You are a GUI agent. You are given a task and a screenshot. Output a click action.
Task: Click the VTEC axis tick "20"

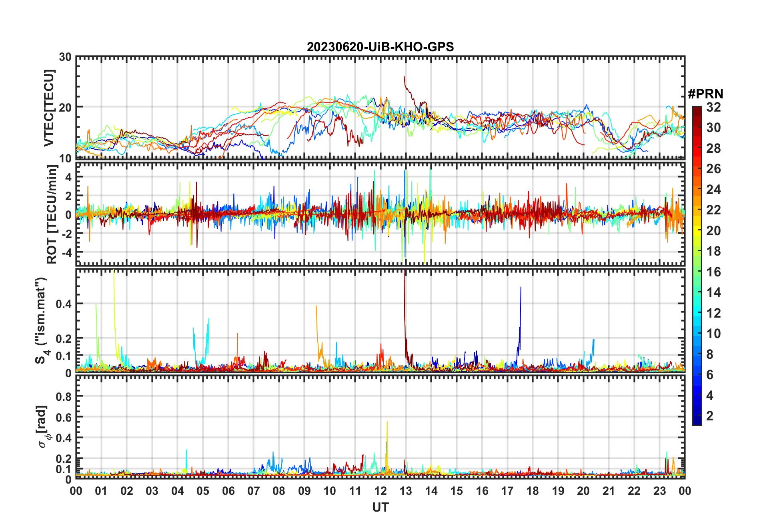tap(65, 107)
